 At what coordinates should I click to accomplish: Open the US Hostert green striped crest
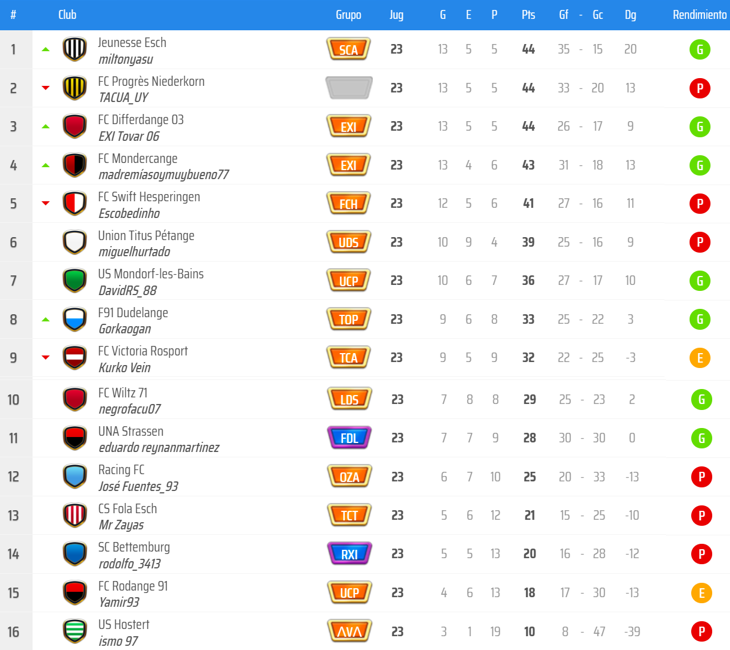click(x=74, y=631)
